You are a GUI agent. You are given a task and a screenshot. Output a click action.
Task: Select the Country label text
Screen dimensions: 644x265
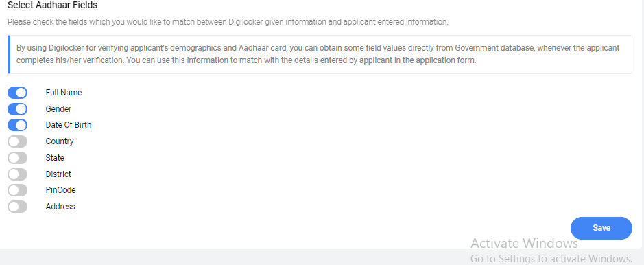click(x=60, y=141)
